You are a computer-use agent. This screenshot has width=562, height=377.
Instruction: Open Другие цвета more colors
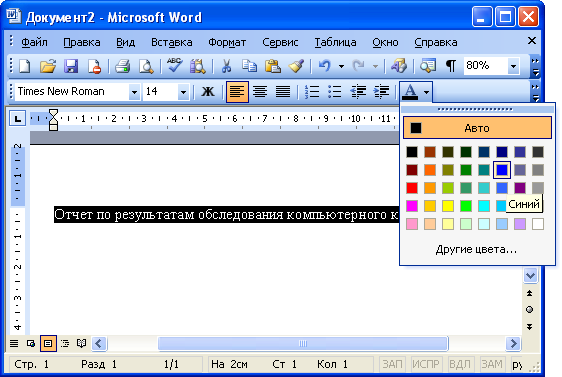pos(477,249)
